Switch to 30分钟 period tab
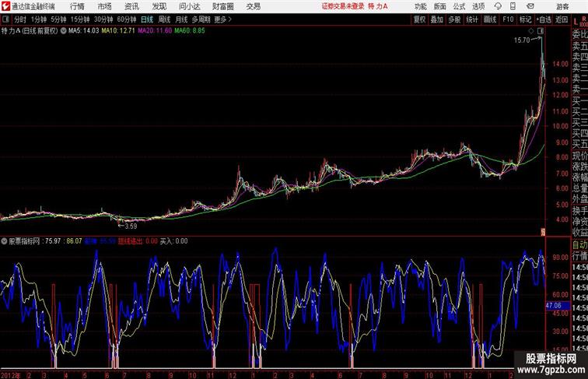Screen dimensions: 588x379 (103, 19)
